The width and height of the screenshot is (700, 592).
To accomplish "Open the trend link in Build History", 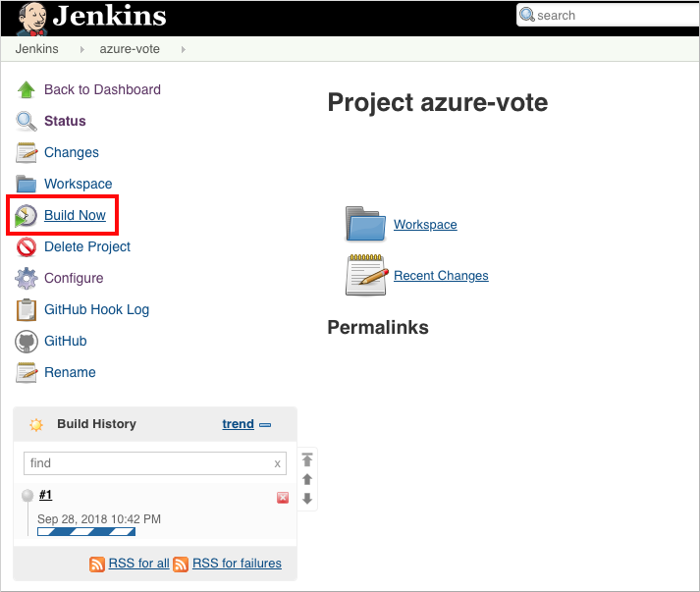I will pos(238,424).
